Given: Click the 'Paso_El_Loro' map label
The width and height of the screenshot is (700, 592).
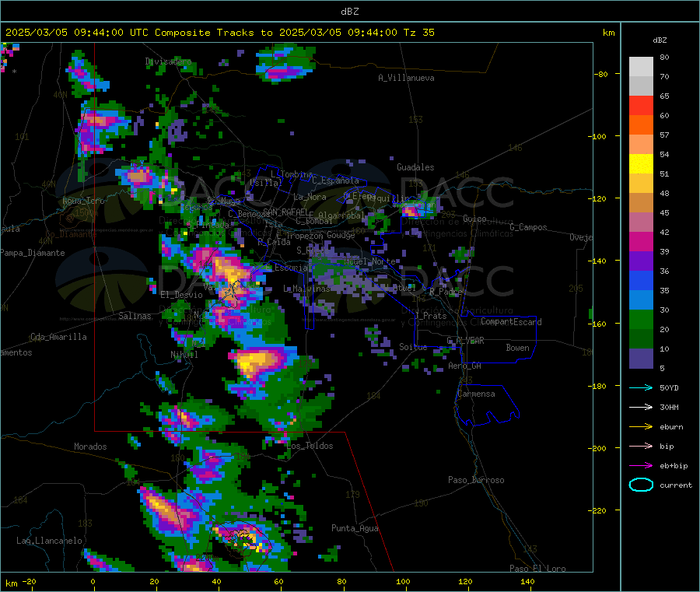Looking at the screenshot, I should pos(537,569).
